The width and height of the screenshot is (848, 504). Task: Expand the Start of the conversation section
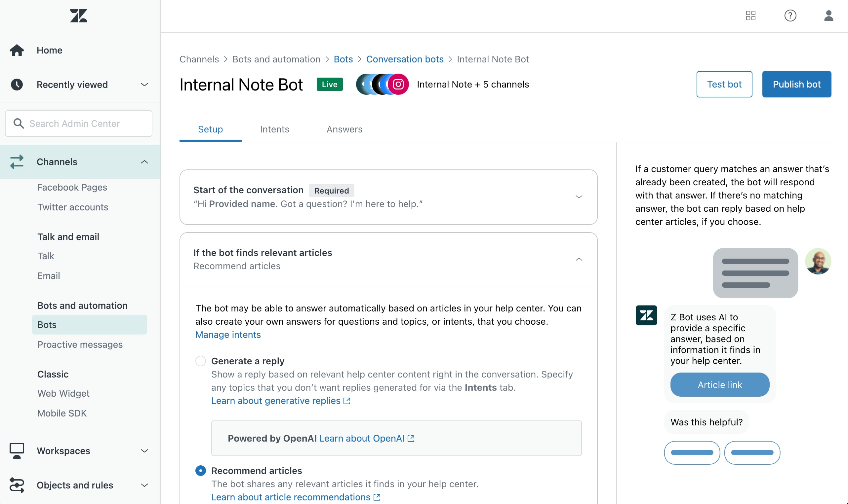tap(579, 197)
